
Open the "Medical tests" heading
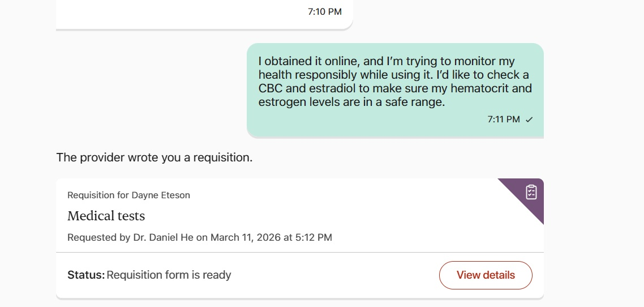click(106, 216)
